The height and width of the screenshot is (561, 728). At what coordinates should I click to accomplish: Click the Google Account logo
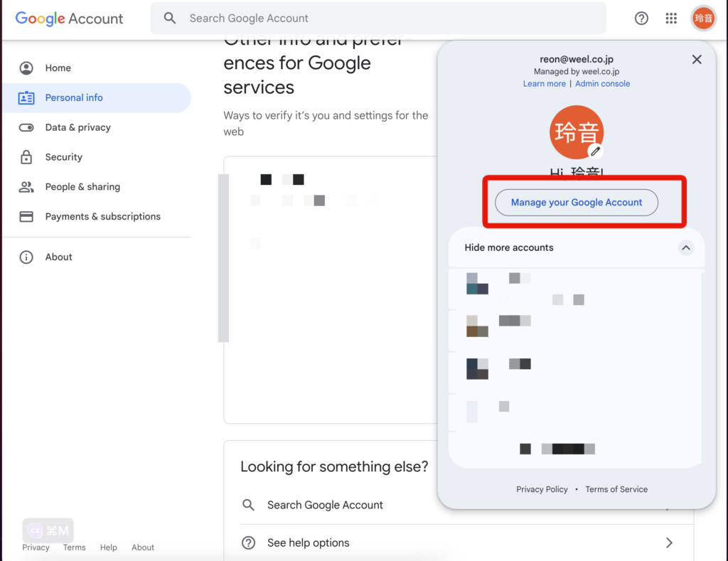[x=69, y=18]
